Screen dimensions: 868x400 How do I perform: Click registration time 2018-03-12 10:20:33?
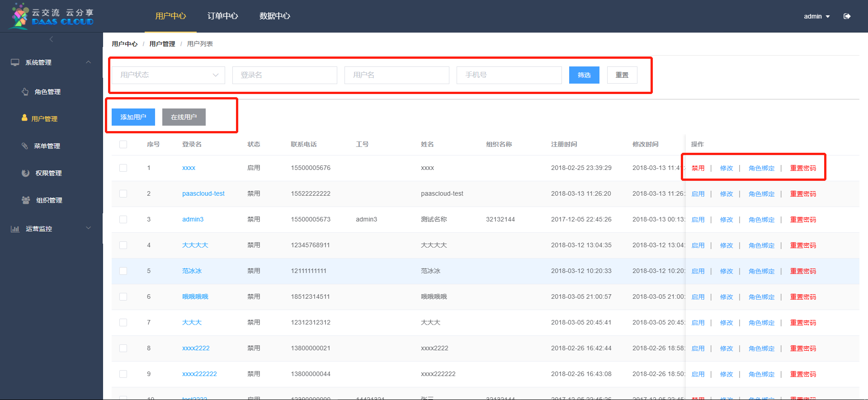click(x=581, y=271)
